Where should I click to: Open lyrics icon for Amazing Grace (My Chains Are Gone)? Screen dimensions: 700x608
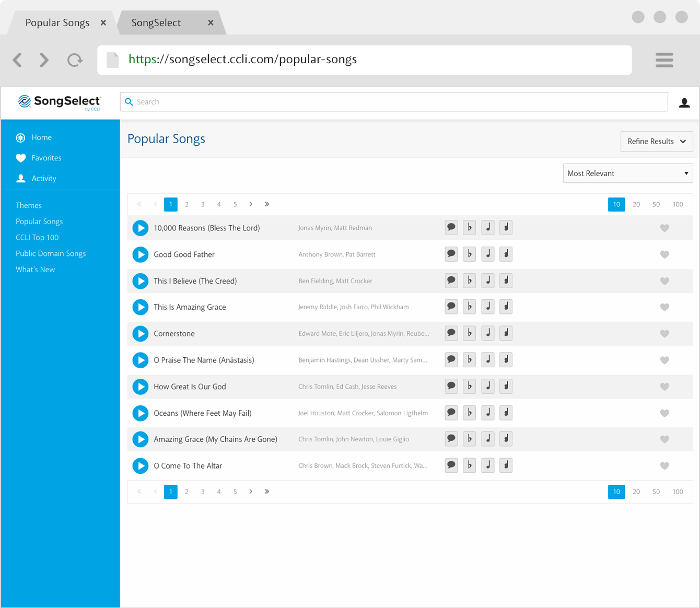tap(451, 439)
